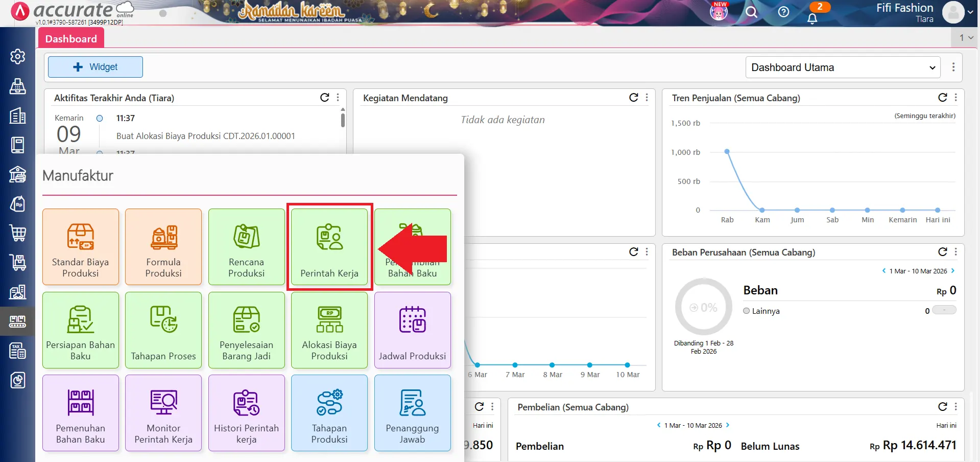Open Alokasi Biaya Produksi tile
Screen dimensions: 980x462
click(329, 330)
